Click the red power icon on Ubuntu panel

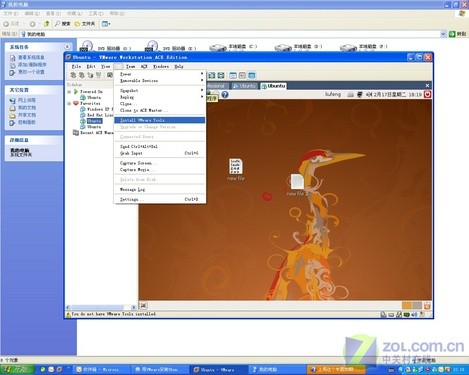coord(427,94)
